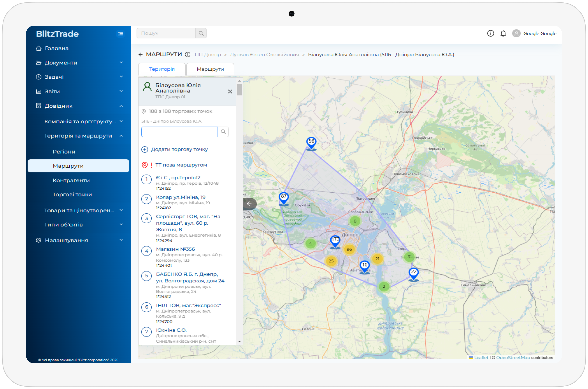The width and height of the screenshot is (588, 389).
Task: Close the Білоусова Юлія Анатоліївна panel
Action: [x=230, y=91]
